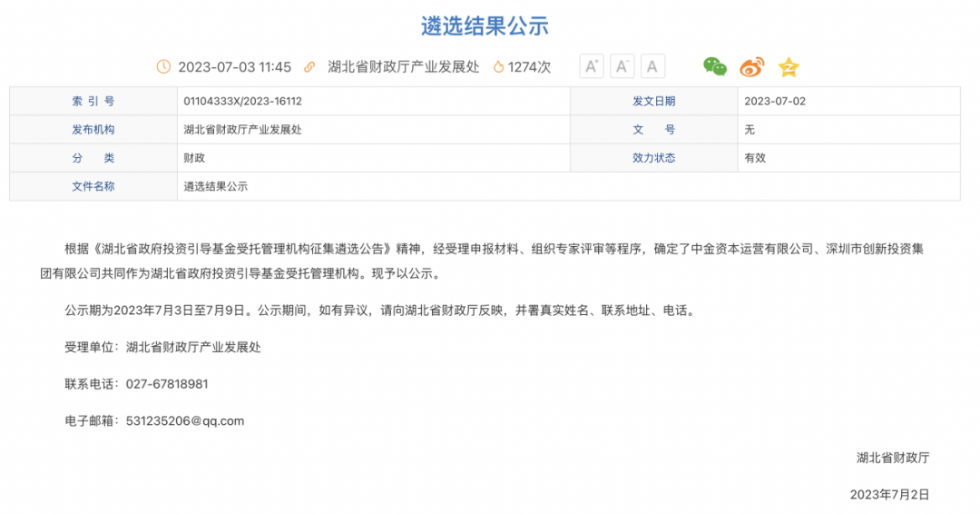The width and height of the screenshot is (980, 513).
Task: Decrease font size with A- button
Action: 622,66
